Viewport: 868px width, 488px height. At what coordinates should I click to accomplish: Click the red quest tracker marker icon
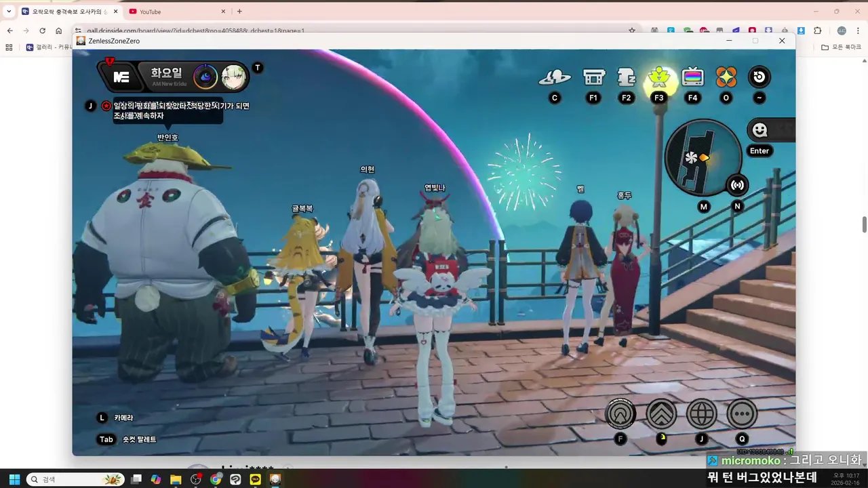(106, 106)
